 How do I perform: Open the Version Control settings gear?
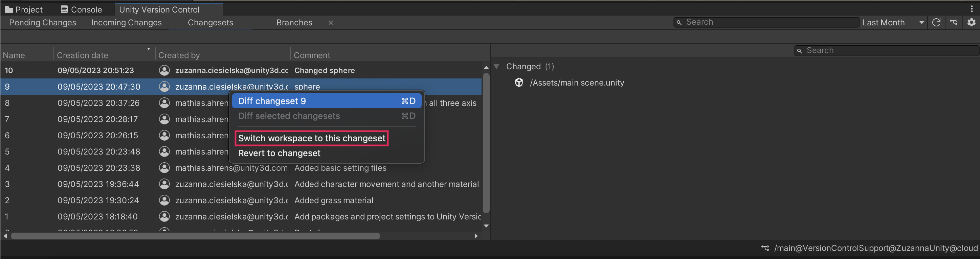971,22
